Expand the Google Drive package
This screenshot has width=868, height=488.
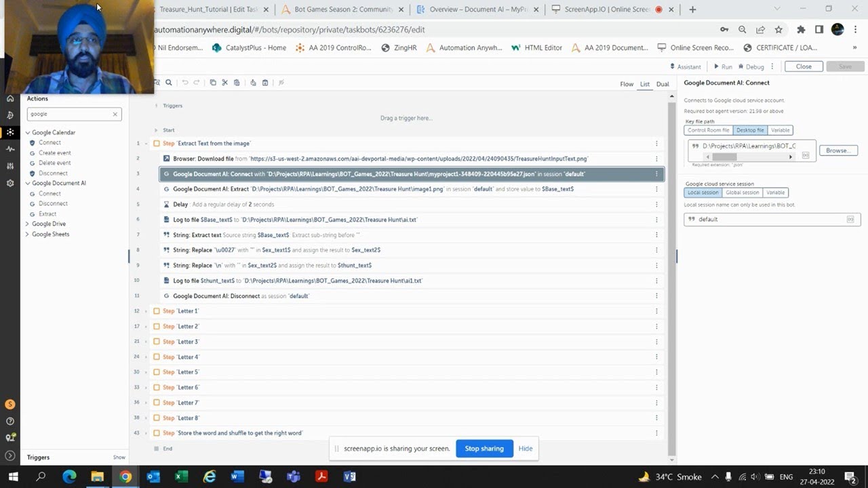pyautogui.click(x=27, y=224)
